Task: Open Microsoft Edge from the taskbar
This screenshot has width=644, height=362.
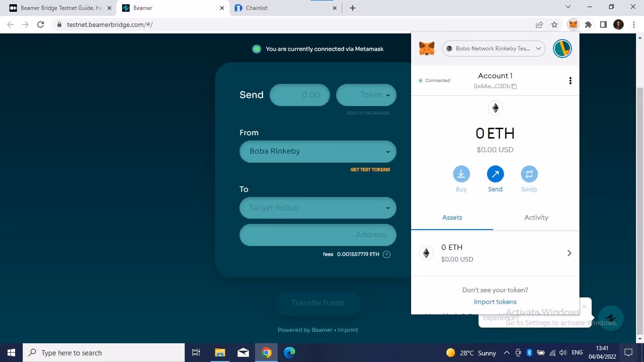Action: [x=289, y=353]
